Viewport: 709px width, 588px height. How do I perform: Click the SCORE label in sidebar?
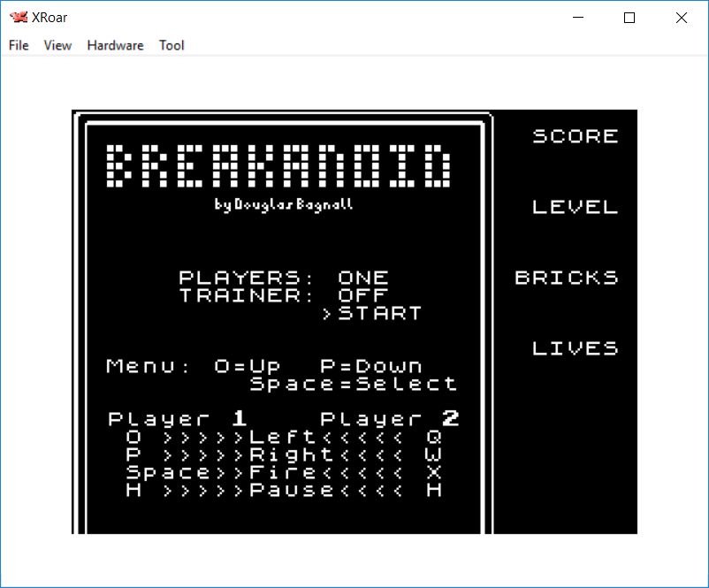click(576, 136)
